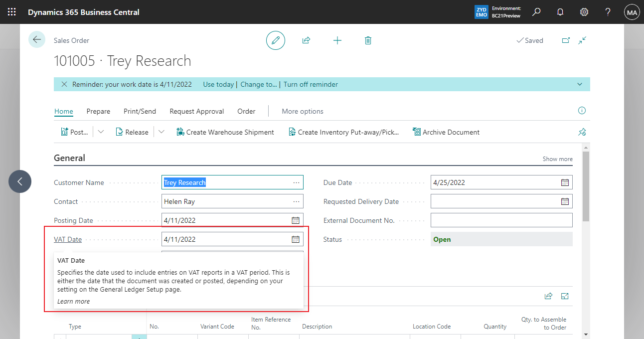This screenshot has height=339, width=644.
Task: Open Posting Date calendar picker
Action: coord(296,220)
